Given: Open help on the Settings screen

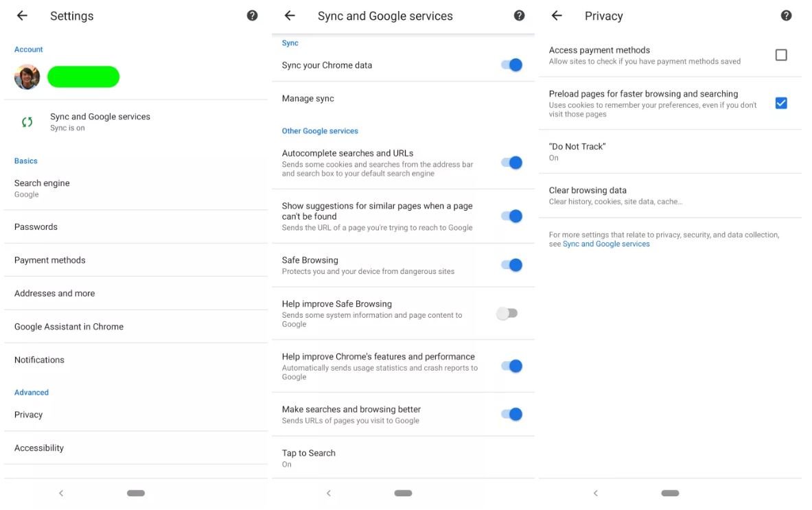Looking at the screenshot, I should pyautogui.click(x=253, y=16).
